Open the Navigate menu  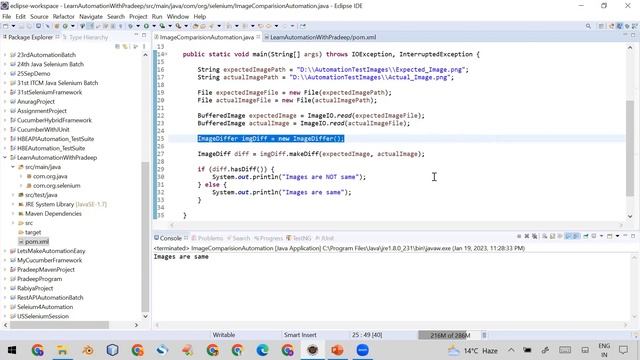(x=91, y=17)
